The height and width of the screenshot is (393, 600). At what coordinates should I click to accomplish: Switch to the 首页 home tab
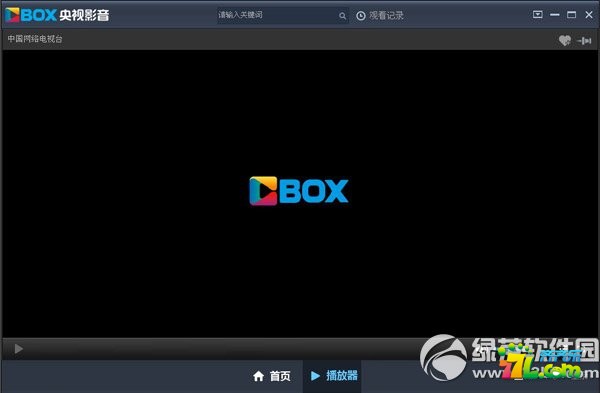[272, 376]
